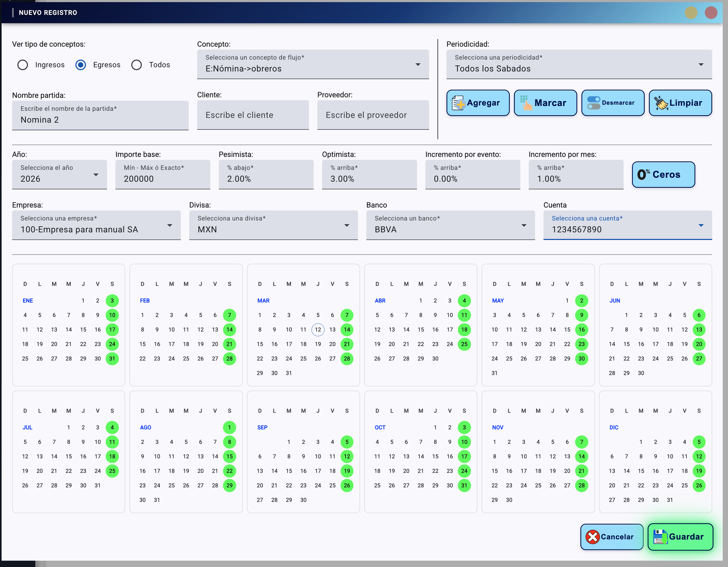Viewport: 728px width, 567px height.
Task: Click the Ceros zero-percent icon
Action: click(643, 174)
